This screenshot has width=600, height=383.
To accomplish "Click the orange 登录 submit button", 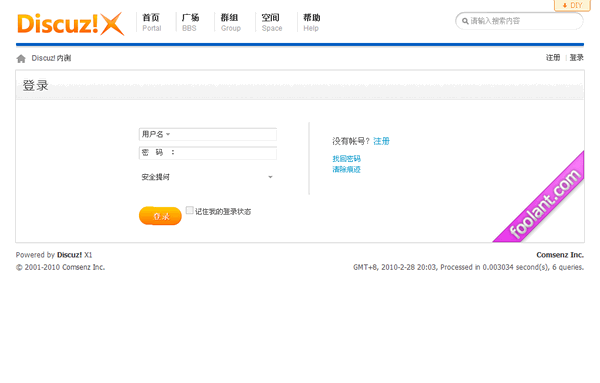I will 160,216.
